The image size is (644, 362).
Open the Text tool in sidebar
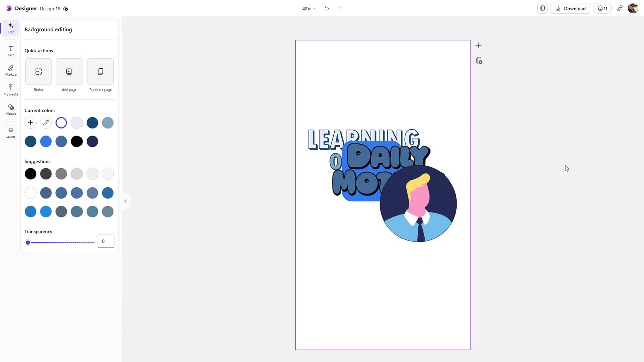[11, 51]
